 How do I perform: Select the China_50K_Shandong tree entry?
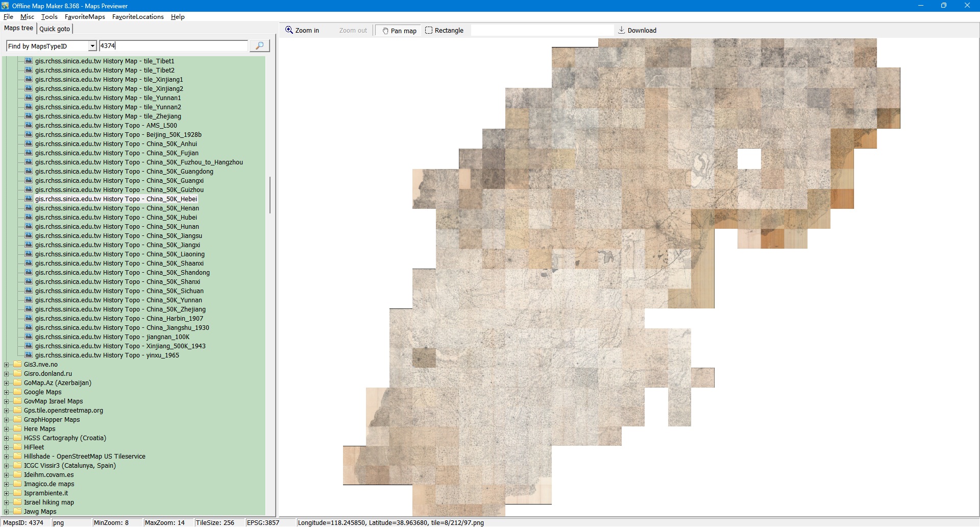tap(122, 273)
